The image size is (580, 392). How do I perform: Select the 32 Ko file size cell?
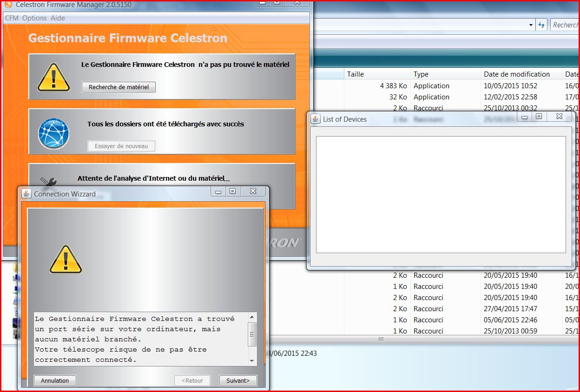[398, 97]
